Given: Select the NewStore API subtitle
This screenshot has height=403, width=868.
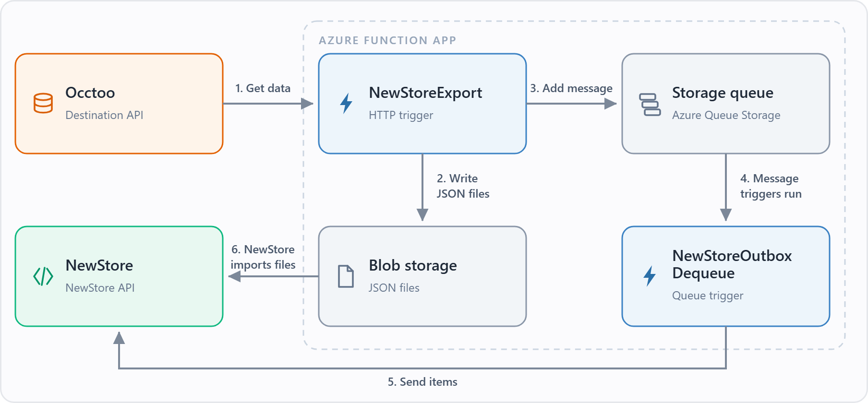Looking at the screenshot, I should (100, 288).
